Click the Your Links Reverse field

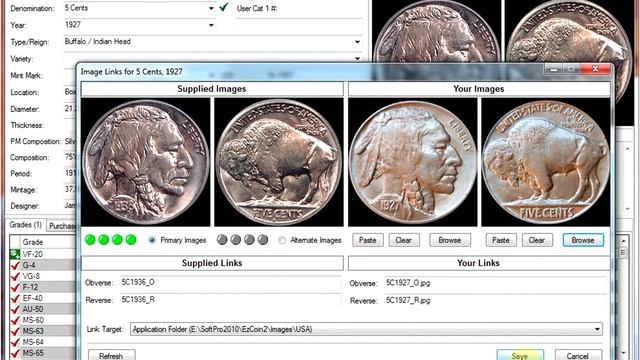tap(496, 300)
